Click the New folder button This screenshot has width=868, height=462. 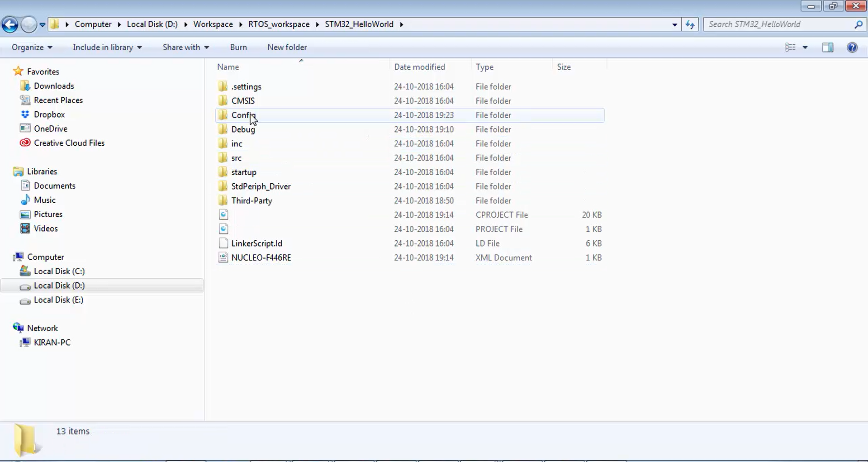click(287, 48)
